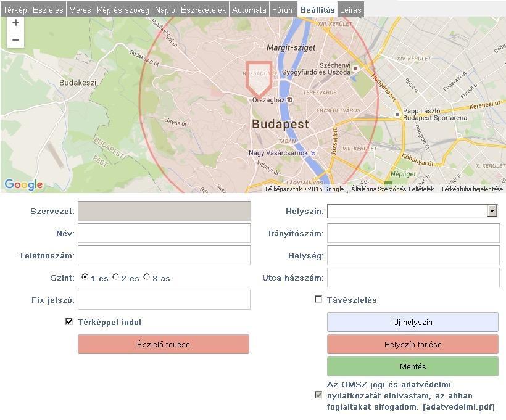Click the Papp László Sportaréna map marker
Viewport: 506px width, 420px height.
coord(397,114)
